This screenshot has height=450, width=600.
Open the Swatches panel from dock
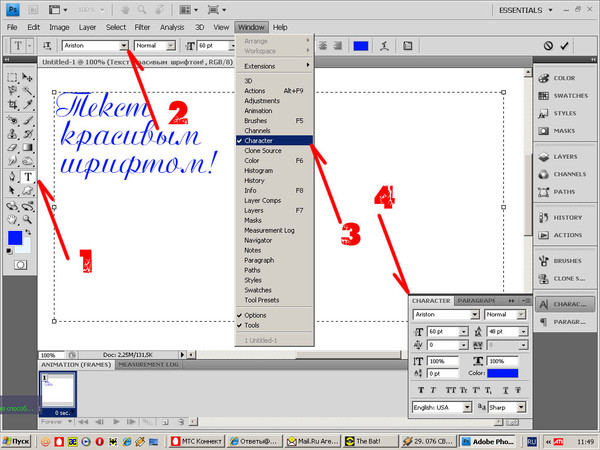563,96
